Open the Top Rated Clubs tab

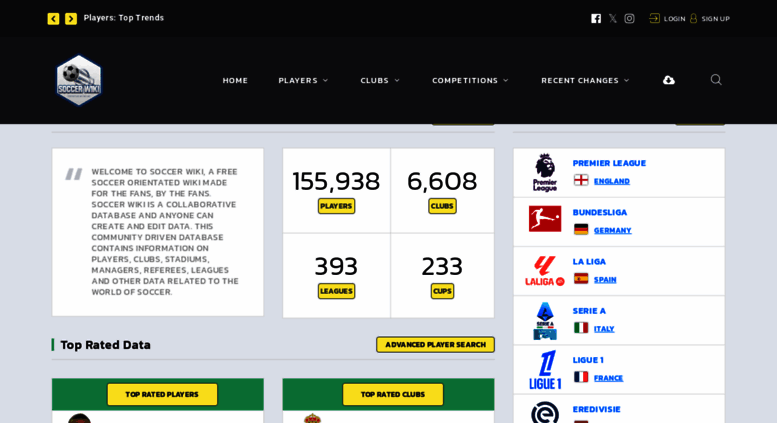(393, 395)
